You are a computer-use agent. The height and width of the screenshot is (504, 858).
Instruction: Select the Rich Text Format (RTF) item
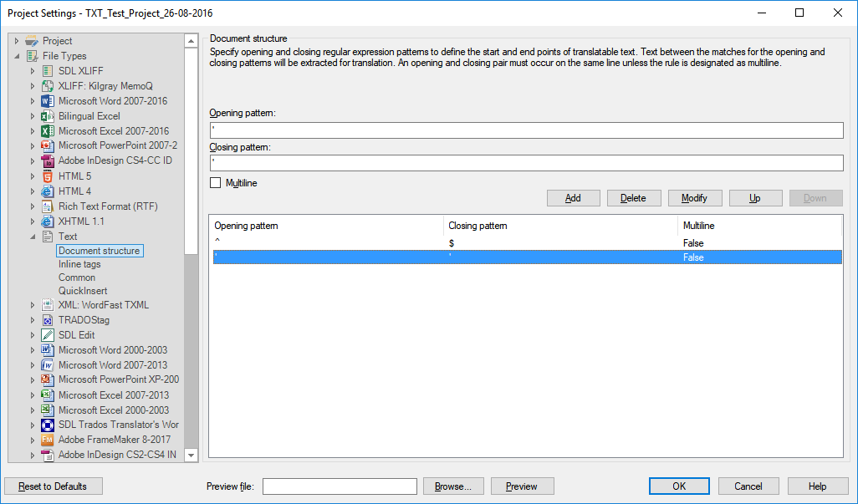(x=109, y=206)
